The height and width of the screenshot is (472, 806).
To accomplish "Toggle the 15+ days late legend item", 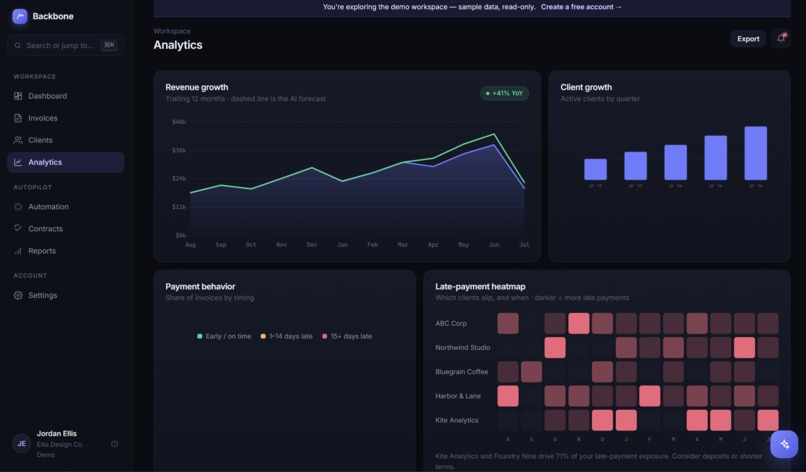I will coord(347,336).
